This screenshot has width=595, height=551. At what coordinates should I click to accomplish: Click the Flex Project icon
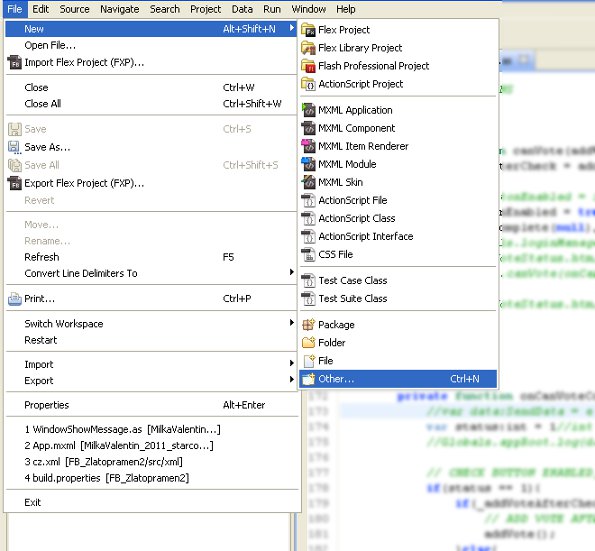(308, 30)
